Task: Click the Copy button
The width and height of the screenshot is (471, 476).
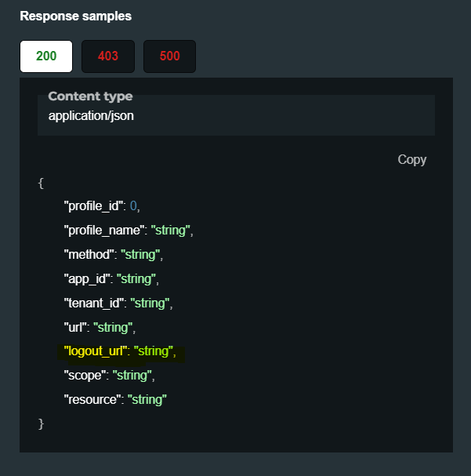Action: [x=411, y=159]
